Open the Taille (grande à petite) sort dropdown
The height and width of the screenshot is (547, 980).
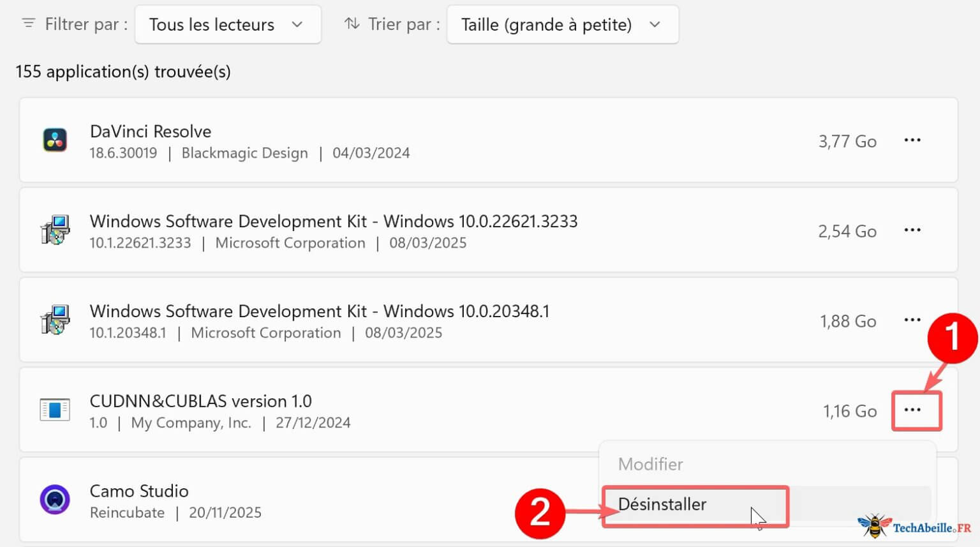(x=563, y=24)
